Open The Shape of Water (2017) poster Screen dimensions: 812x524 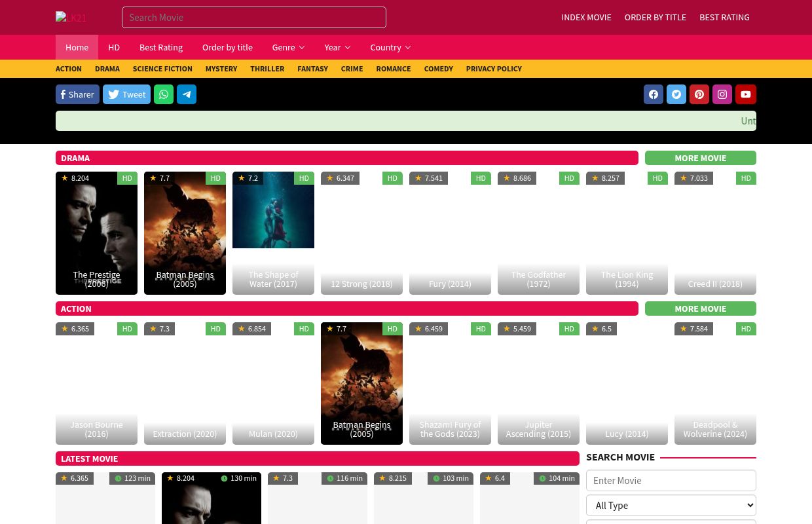(273, 233)
